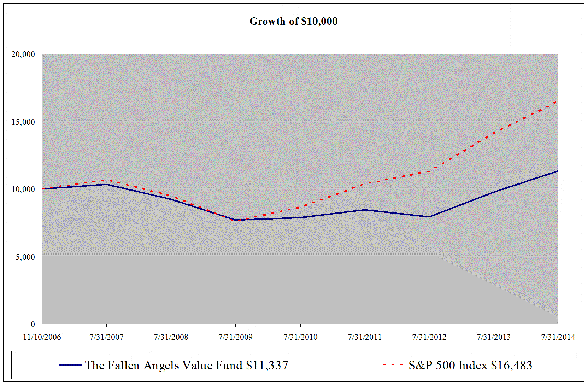Click the 7/31/2007 date label
This screenshot has height=385, width=588.
click(107, 337)
